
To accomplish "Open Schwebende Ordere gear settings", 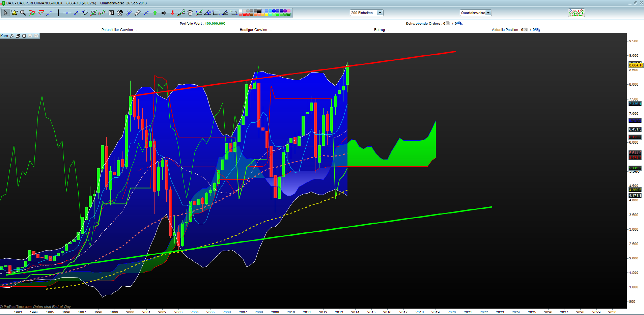I will [x=460, y=23].
